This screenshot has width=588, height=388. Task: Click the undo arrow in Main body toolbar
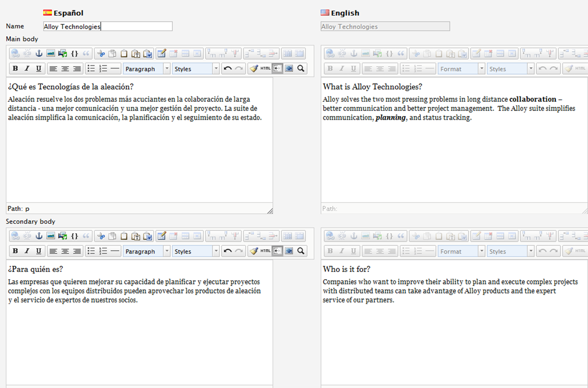click(227, 68)
